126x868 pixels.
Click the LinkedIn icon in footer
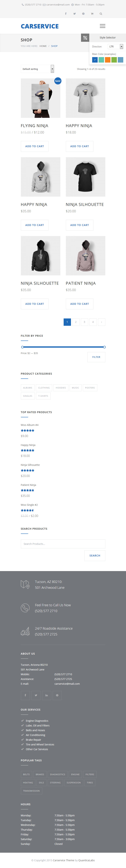click(47, 695)
